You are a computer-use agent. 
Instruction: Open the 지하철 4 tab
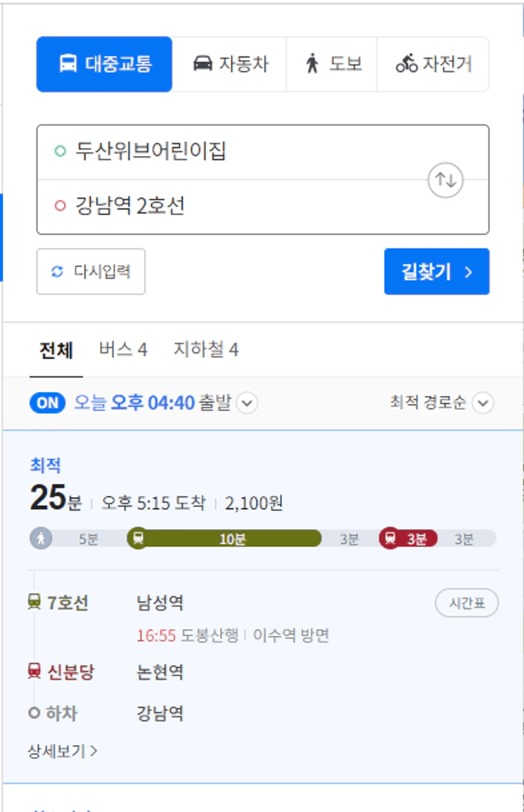(x=206, y=350)
